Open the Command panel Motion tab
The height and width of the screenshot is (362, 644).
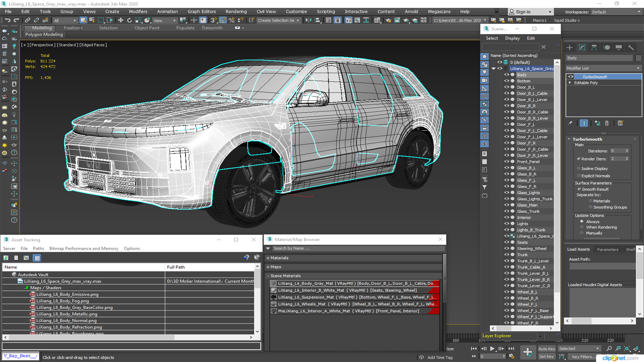point(606,47)
